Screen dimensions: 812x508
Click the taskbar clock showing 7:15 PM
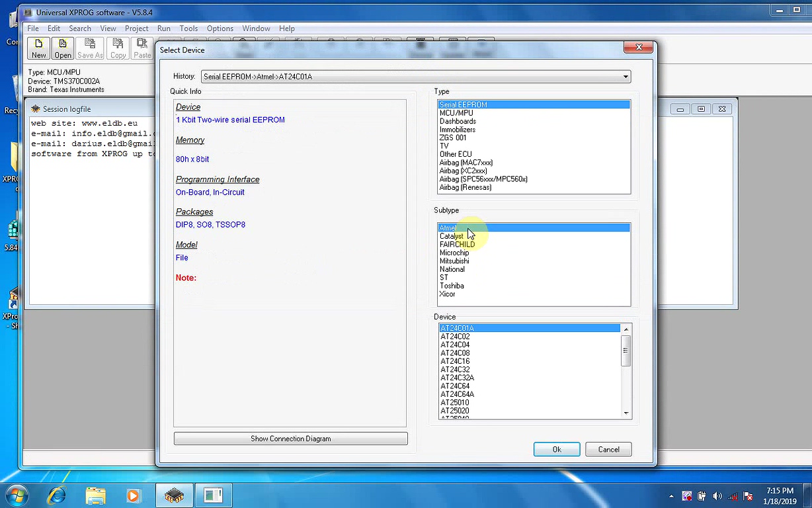coord(779,495)
